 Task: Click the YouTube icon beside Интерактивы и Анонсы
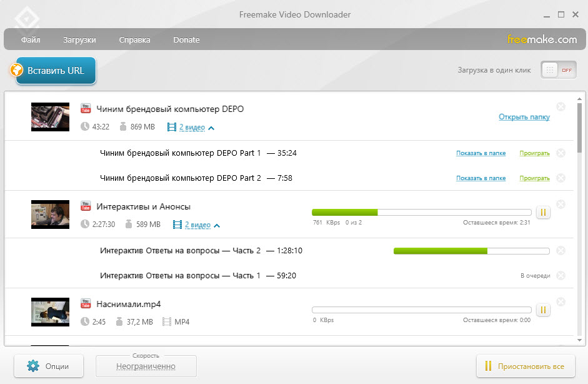[86, 206]
